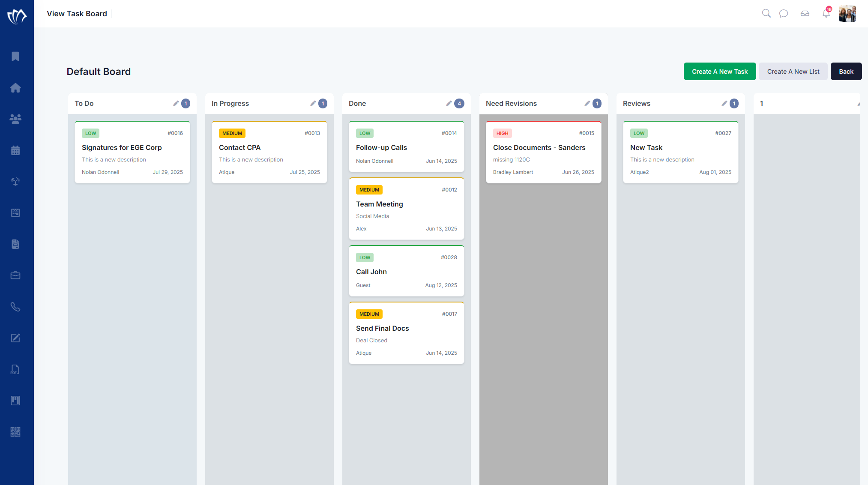Screen dimensions: 868x485
Task: Open the Contact CPA task card
Action: [269, 152]
